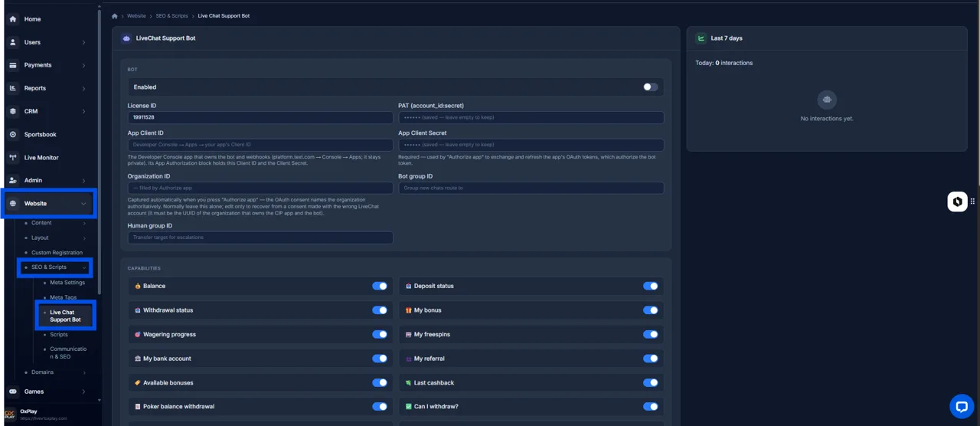Click the Payments card icon in sidebar

(13, 65)
